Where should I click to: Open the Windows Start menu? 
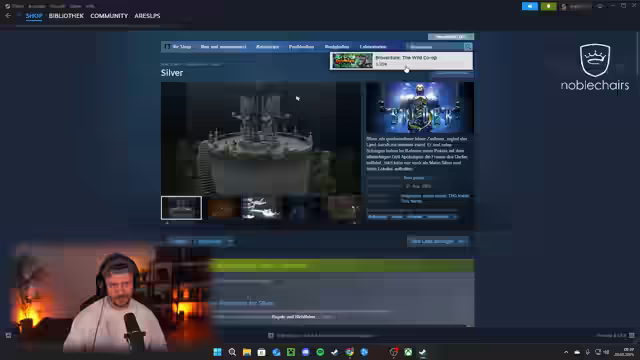tap(217, 352)
